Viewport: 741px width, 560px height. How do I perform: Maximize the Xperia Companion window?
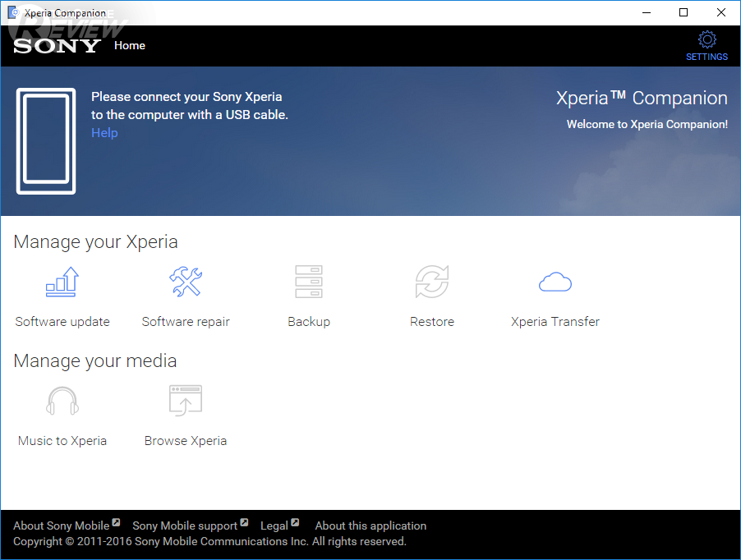(683, 13)
